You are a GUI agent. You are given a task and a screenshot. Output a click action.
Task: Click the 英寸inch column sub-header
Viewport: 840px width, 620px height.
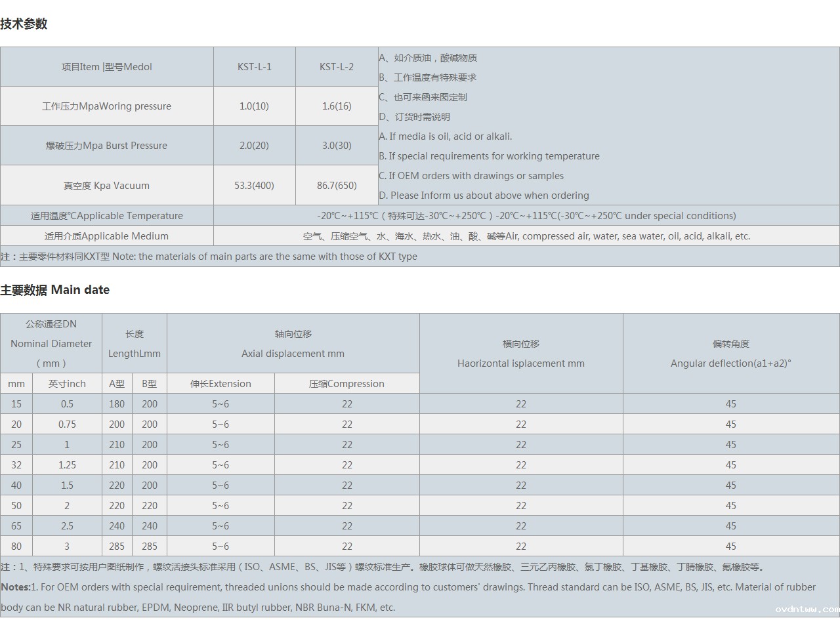[67, 384]
